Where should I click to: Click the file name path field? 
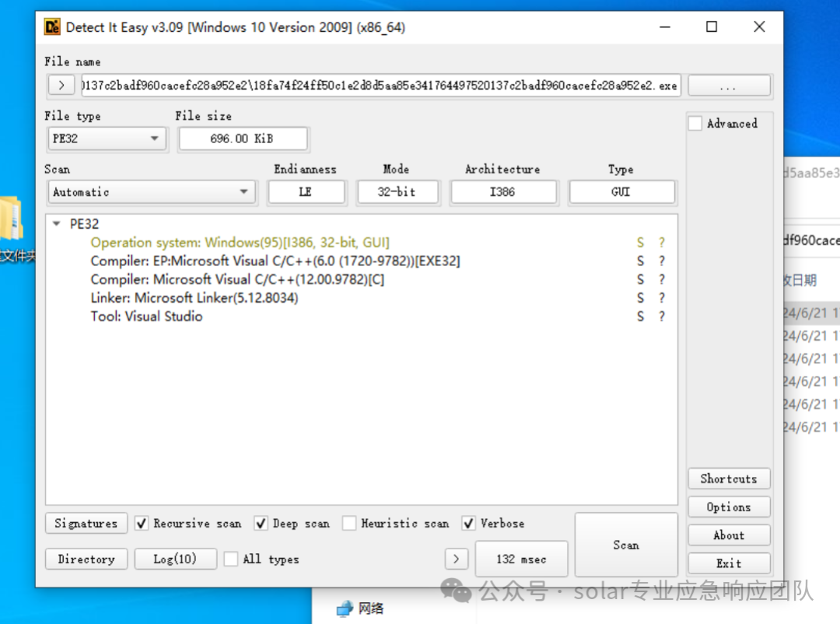(381, 86)
